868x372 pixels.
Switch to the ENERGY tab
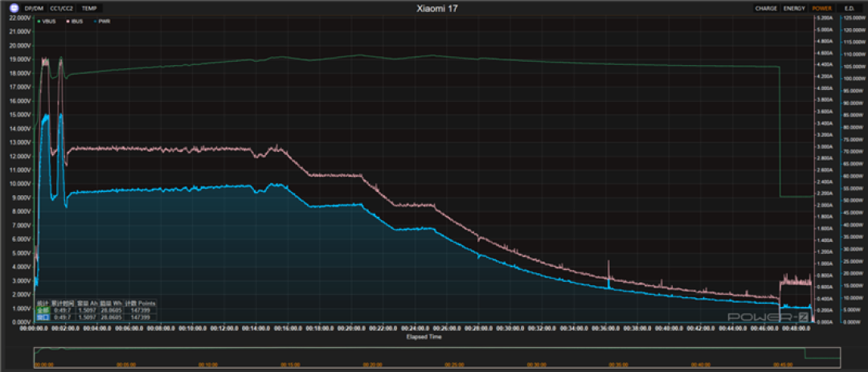click(x=794, y=8)
